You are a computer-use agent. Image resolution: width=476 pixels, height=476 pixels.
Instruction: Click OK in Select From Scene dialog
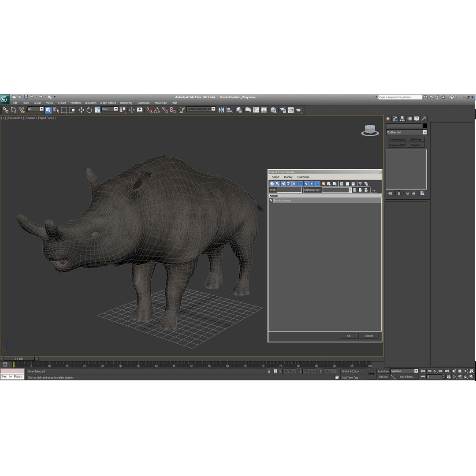pyautogui.click(x=349, y=336)
